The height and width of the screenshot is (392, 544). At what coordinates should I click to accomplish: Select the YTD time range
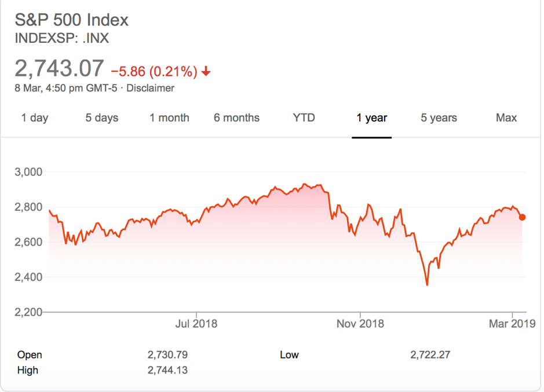pyautogui.click(x=304, y=118)
